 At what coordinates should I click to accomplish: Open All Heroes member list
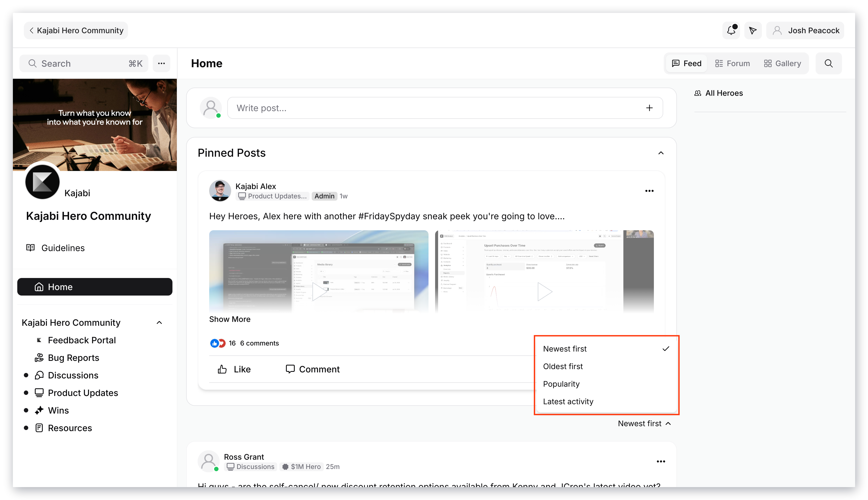point(718,93)
